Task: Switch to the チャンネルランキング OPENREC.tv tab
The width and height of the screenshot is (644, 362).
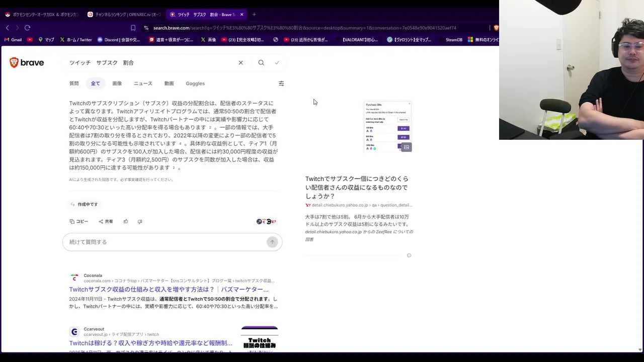Action: click(124, 15)
